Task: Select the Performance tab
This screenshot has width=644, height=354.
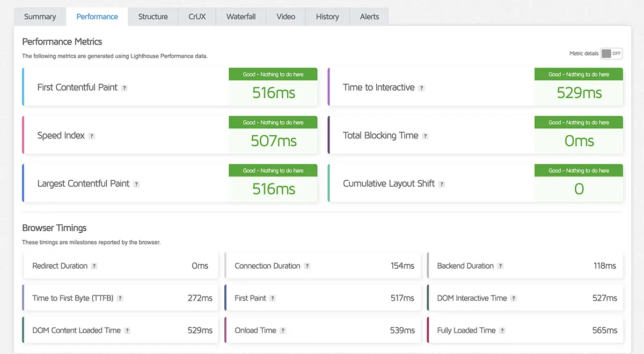Action: pos(97,17)
